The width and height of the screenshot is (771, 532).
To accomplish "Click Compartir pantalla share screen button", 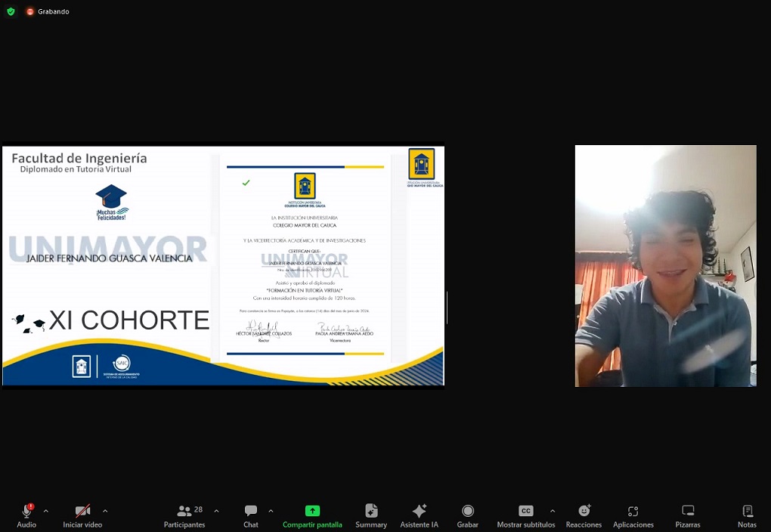I will click(312, 516).
